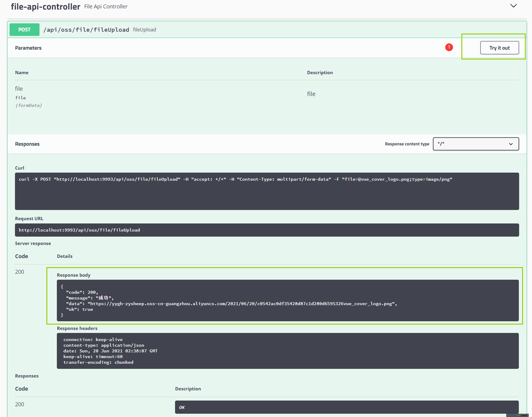Click the keep-alive: timeout=60 header line
532x417 pixels.
click(93, 357)
